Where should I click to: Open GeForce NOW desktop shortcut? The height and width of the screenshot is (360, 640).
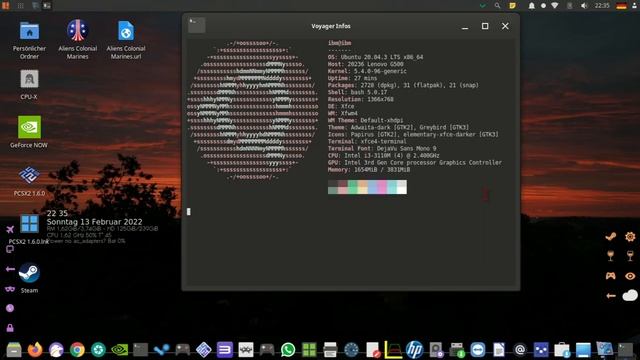point(29,131)
